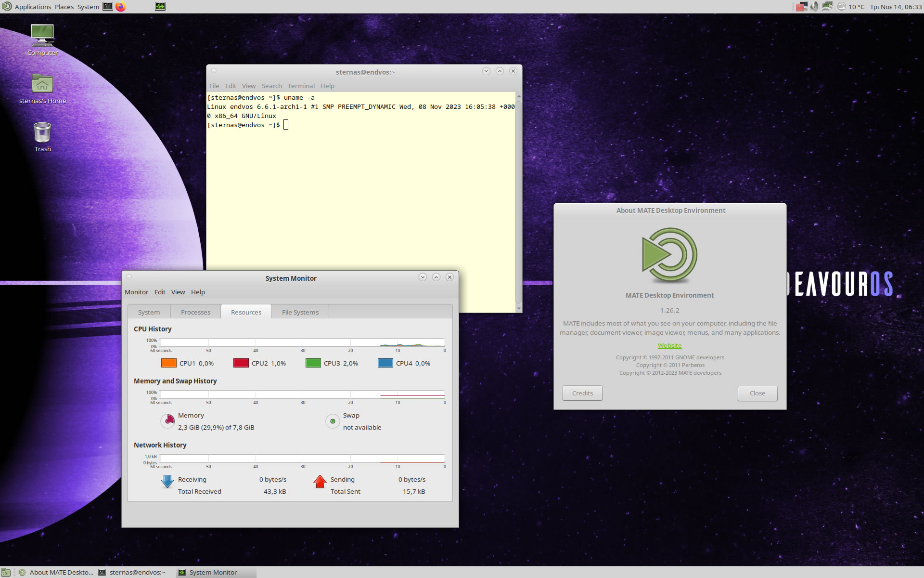Close the System Monitor window

(449, 277)
